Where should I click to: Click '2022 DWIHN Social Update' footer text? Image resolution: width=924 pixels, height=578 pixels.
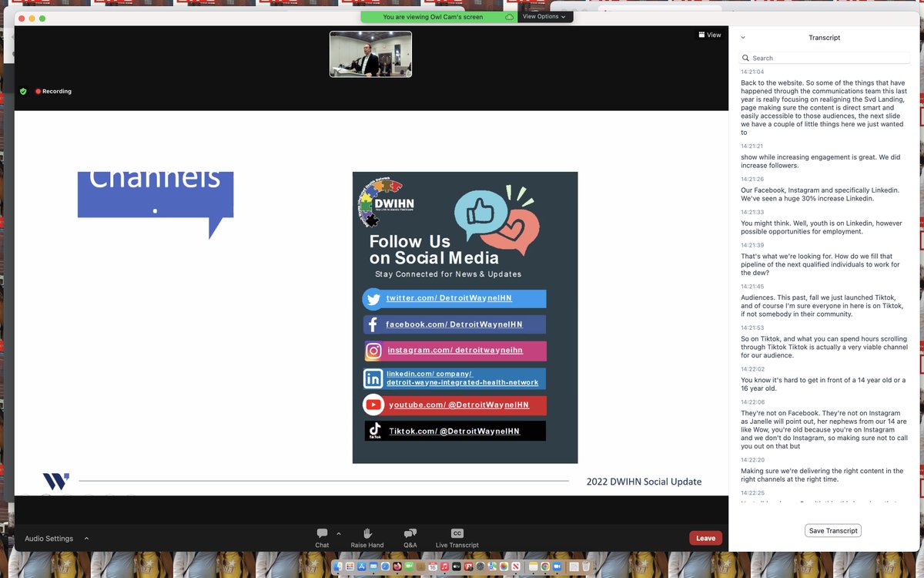tap(644, 482)
